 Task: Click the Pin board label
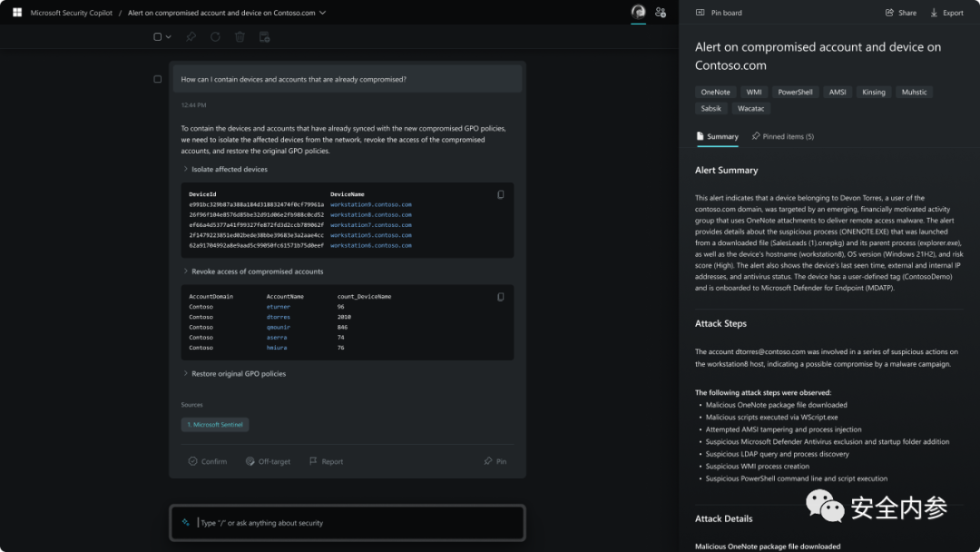pos(726,13)
